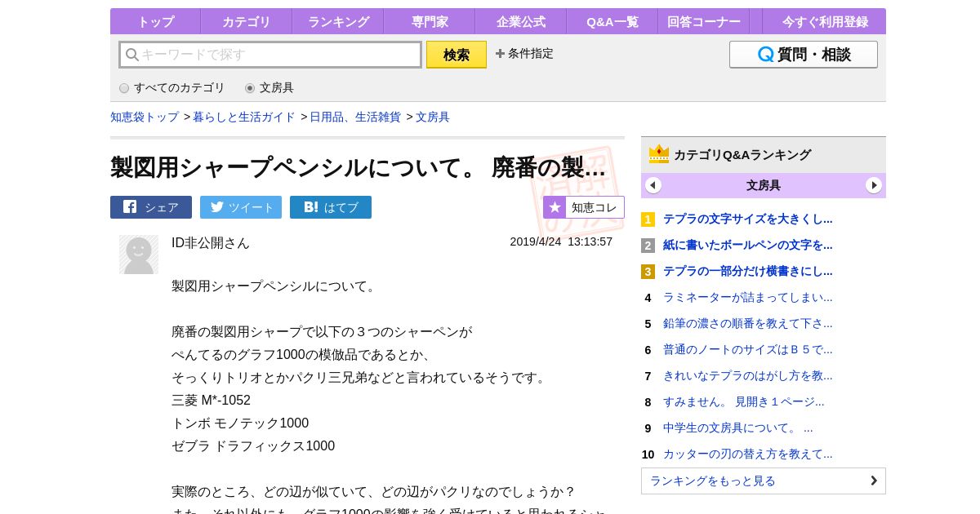Click the question title heading
The image size is (980, 514).
[x=359, y=167]
